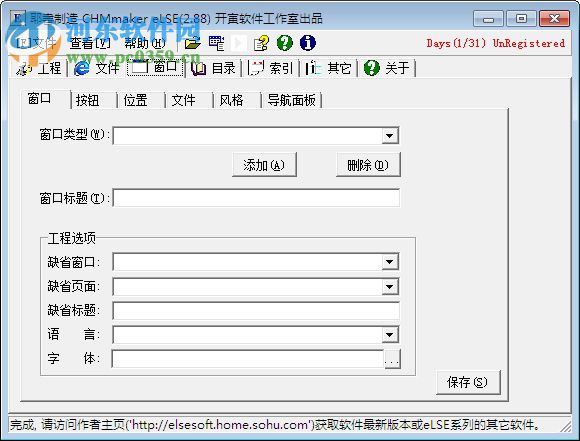Image resolution: width=580 pixels, height=441 pixels.
Task: Click the blue info toolbar icon
Action: [308, 43]
